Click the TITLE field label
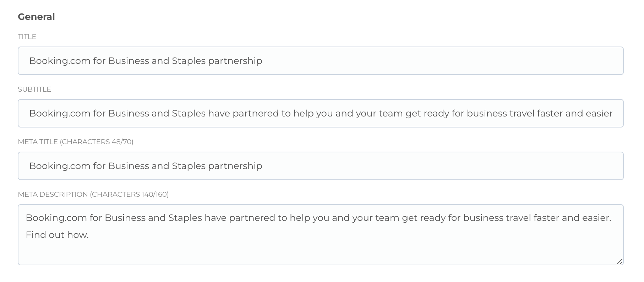Image resolution: width=644 pixels, height=282 pixels. point(27,37)
